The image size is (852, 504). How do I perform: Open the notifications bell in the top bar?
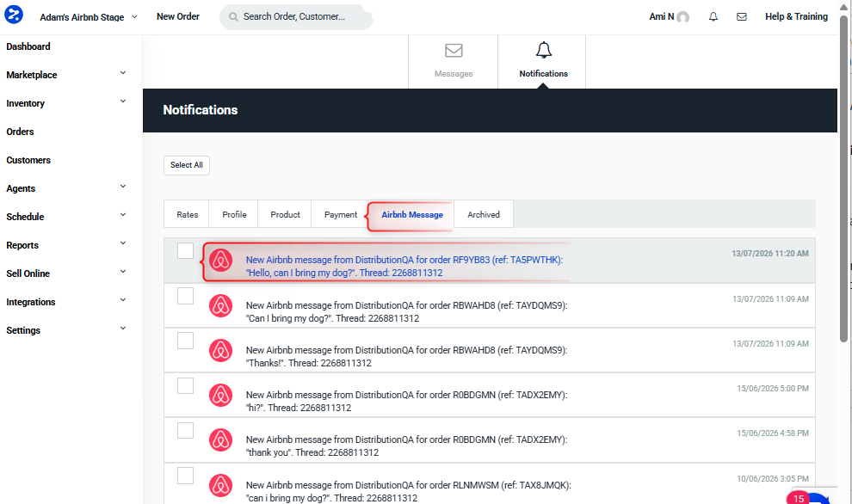pyautogui.click(x=713, y=17)
